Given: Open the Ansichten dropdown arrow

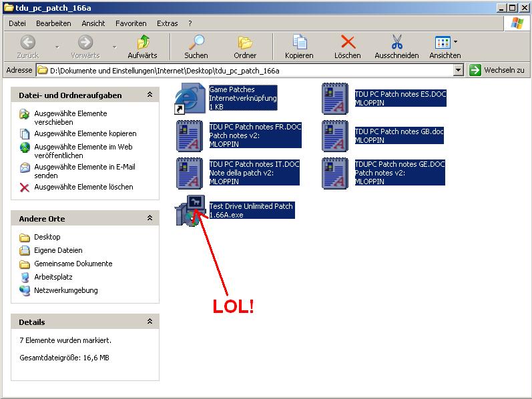Looking at the screenshot, I should click(x=456, y=42).
